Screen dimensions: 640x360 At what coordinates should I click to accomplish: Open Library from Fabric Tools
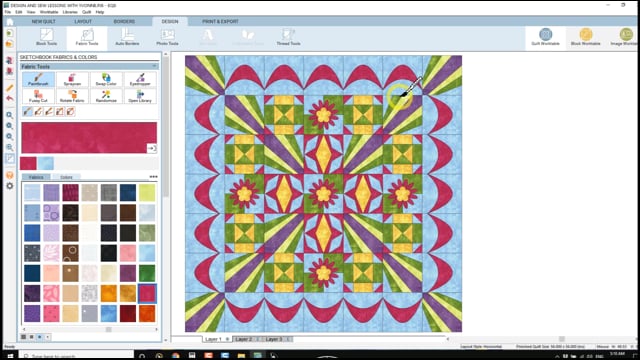pyautogui.click(x=140, y=96)
